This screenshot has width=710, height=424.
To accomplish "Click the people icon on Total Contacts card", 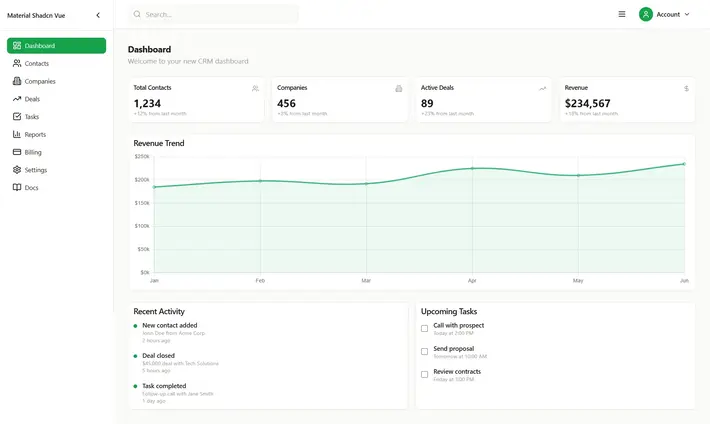I will [255, 88].
